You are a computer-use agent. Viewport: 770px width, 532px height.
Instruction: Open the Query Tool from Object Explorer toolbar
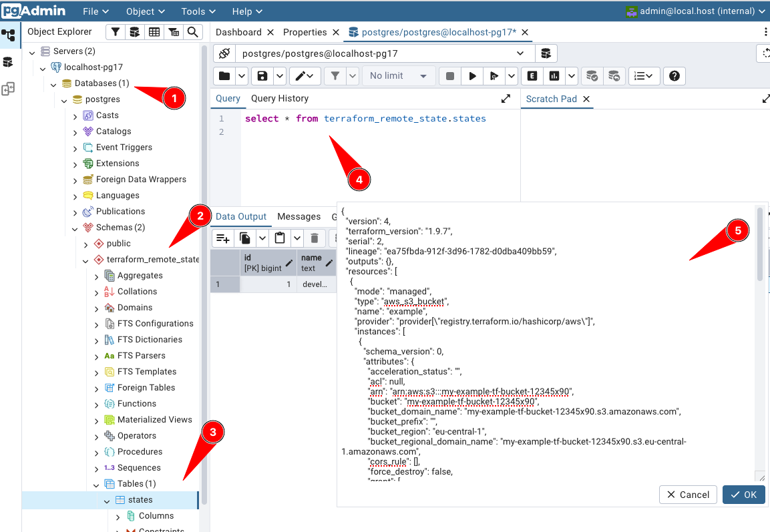click(134, 31)
